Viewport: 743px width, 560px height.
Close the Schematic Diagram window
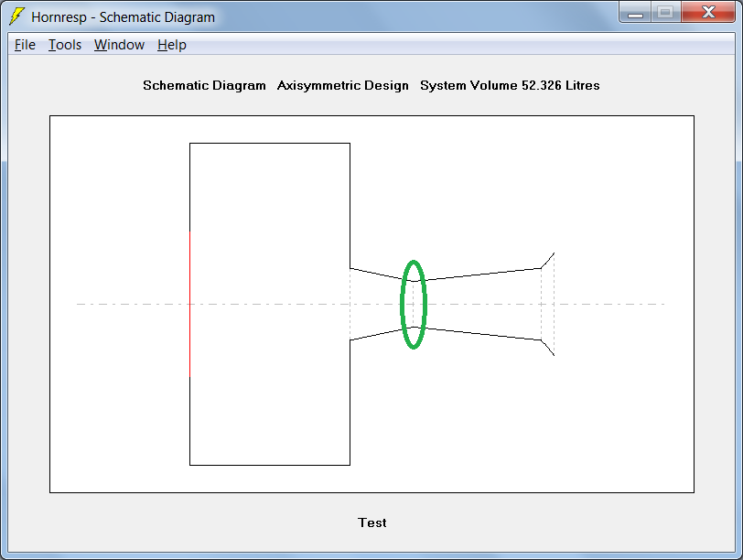click(708, 12)
